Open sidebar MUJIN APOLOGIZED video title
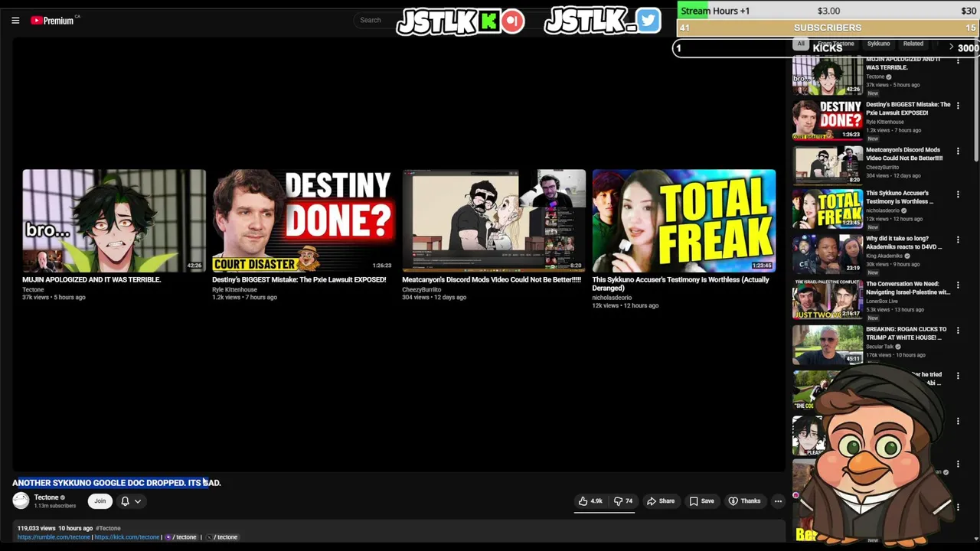980x551 pixels. tap(904, 64)
